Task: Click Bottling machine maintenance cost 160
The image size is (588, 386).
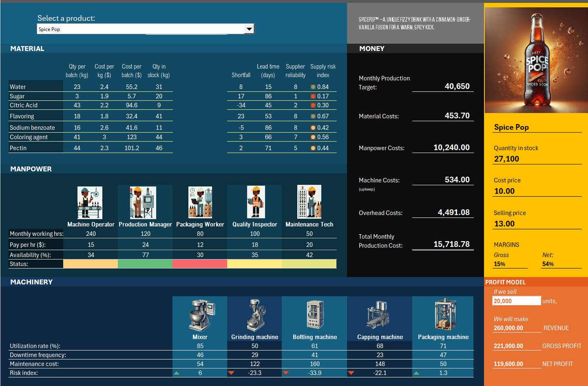Action: click(315, 364)
